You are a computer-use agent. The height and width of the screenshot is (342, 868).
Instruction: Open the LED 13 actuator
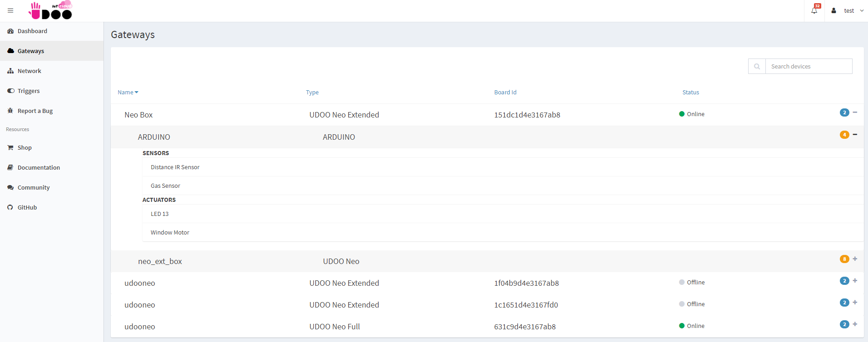pos(160,214)
